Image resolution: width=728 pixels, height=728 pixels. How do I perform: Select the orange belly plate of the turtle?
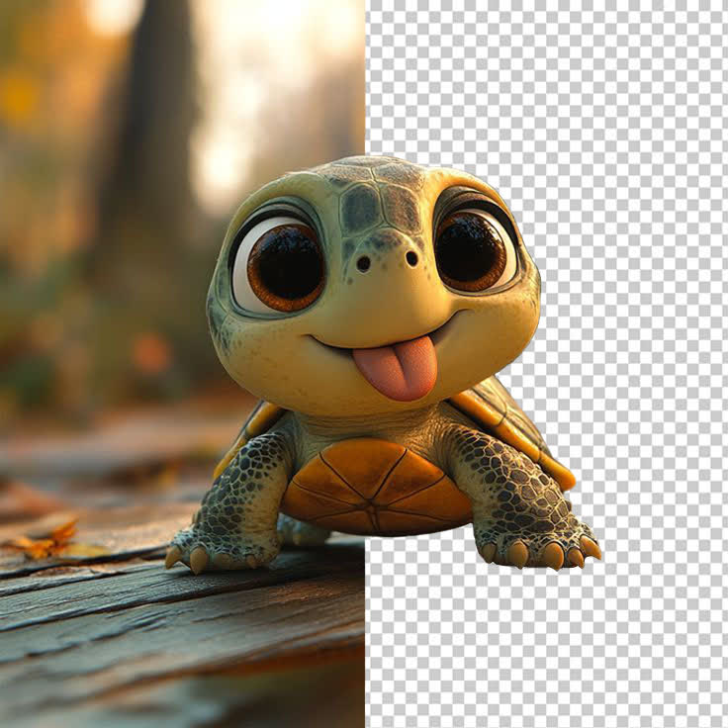[376, 487]
